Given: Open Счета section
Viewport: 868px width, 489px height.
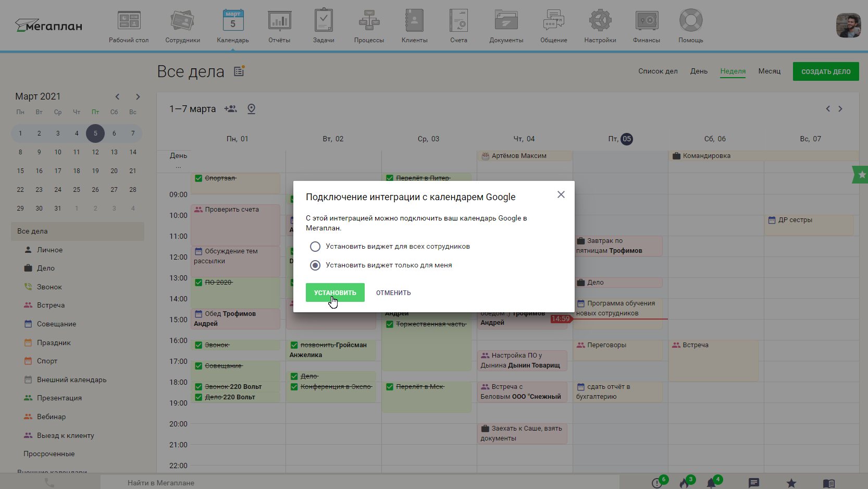Looking at the screenshot, I should point(458,26).
